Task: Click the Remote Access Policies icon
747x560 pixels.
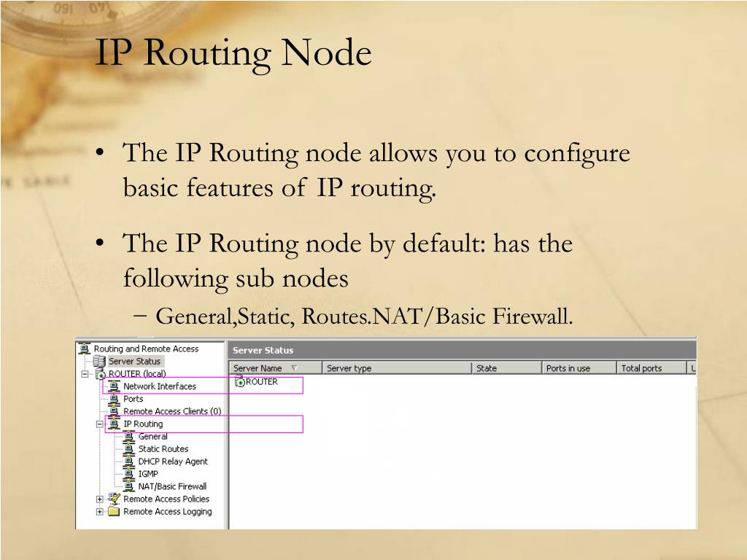Action: point(114,499)
